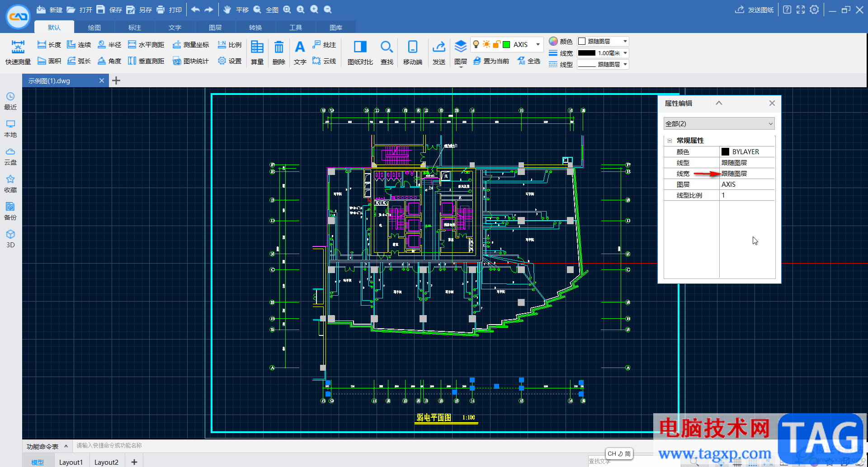The height and width of the screenshot is (467, 868).
Task: Measure an angle with 角度
Action: coord(109,61)
